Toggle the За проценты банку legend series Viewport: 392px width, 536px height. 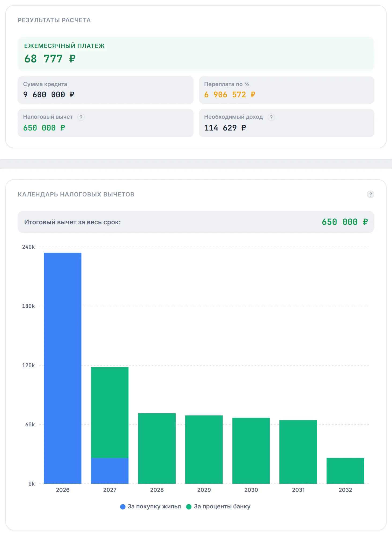click(x=218, y=507)
